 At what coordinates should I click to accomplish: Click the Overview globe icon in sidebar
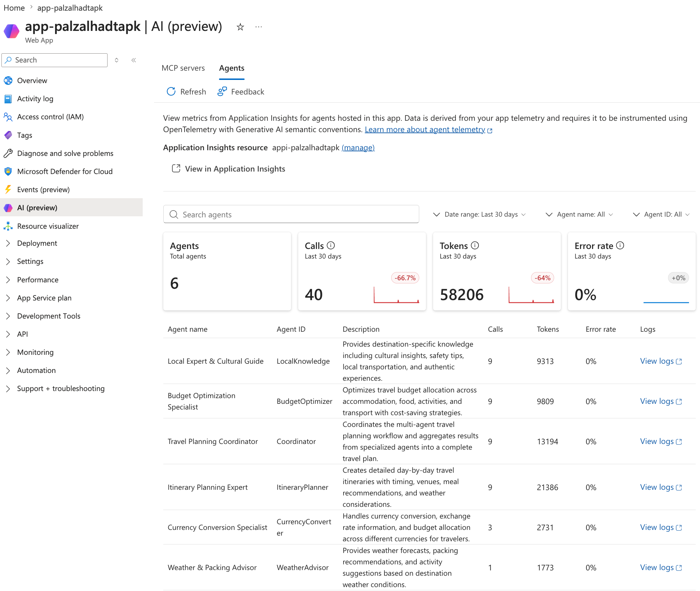point(8,81)
